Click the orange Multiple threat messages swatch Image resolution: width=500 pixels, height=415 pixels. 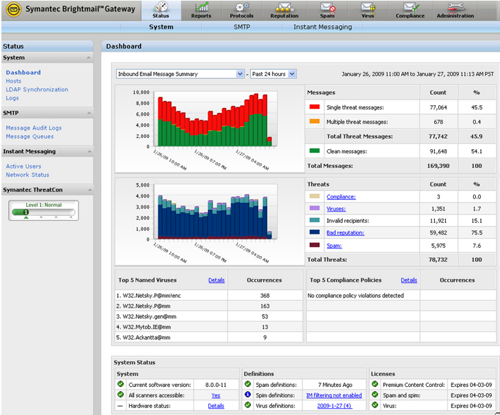point(314,121)
